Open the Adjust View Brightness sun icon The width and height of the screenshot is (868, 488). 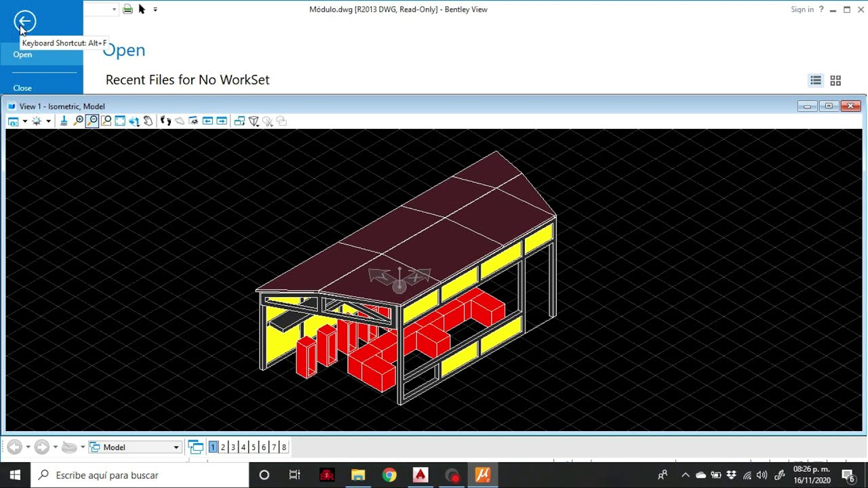(x=37, y=121)
